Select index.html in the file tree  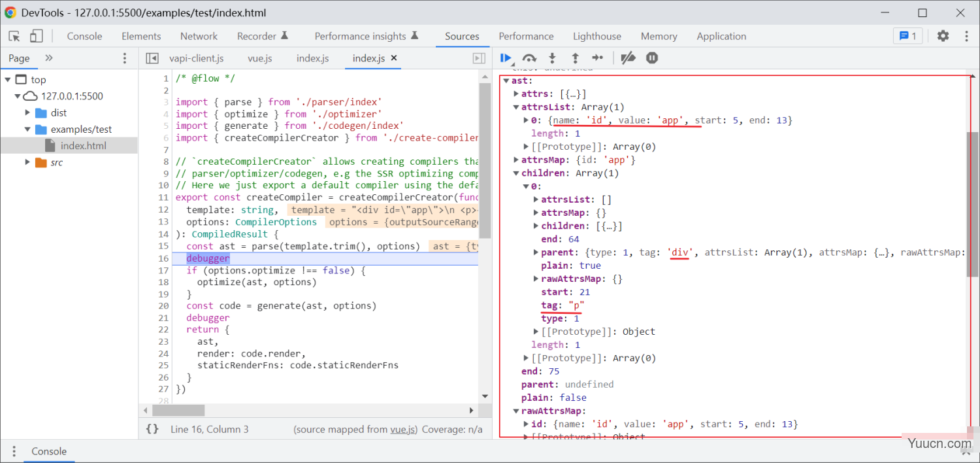(x=83, y=146)
